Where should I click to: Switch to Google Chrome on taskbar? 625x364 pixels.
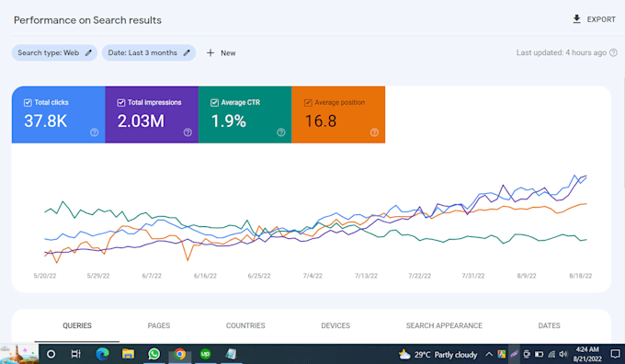(x=180, y=354)
